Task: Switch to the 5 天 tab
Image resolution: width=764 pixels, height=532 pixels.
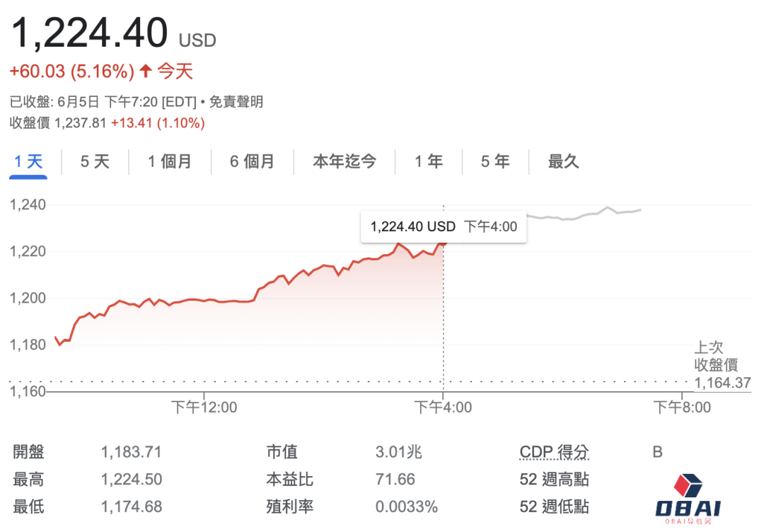Action: tap(95, 161)
